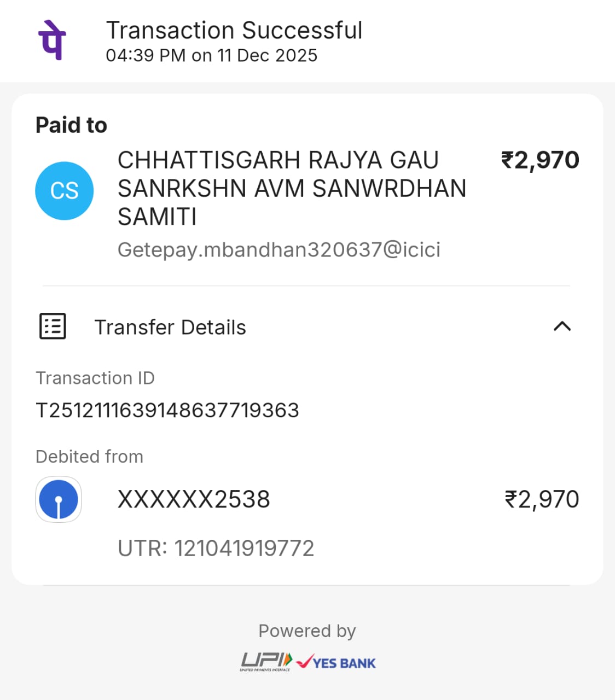Tap the account number XXXXXX2538
615x700 pixels.
pos(194,499)
